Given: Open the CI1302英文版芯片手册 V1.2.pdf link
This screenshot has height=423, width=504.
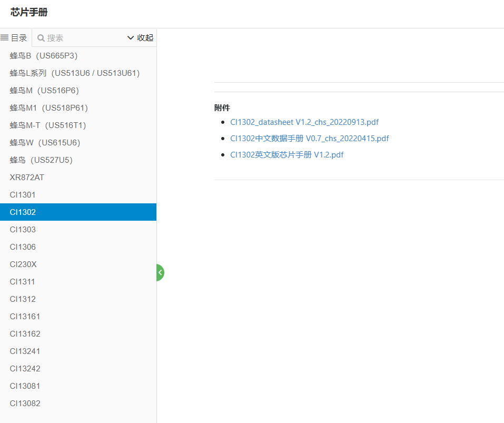Looking at the screenshot, I should pos(286,154).
